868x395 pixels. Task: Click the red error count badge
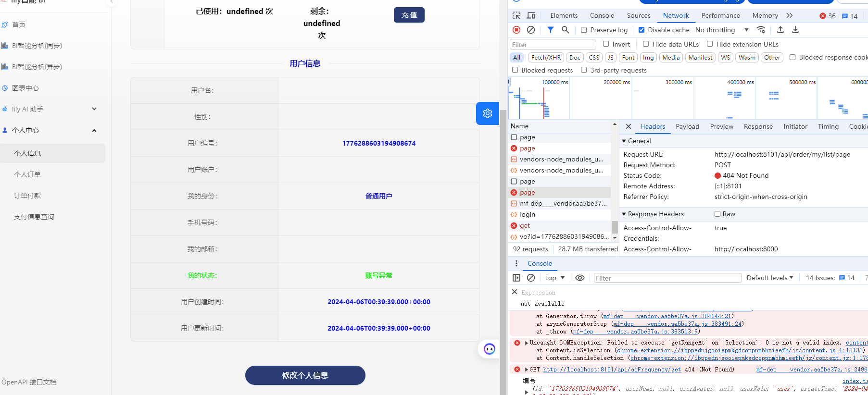click(x=828, y=16)
